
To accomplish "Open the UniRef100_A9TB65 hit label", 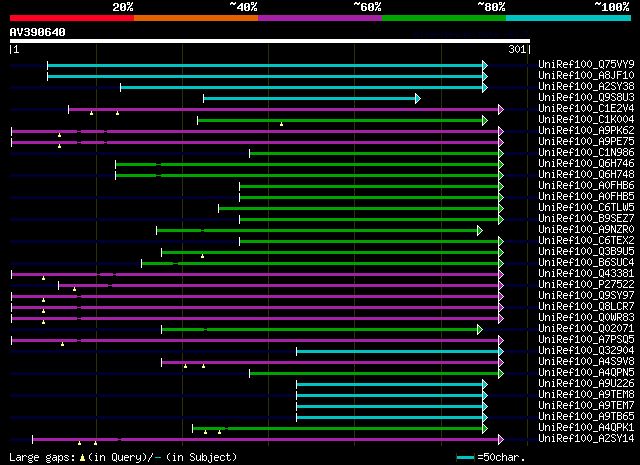I will tap(586, 416).
